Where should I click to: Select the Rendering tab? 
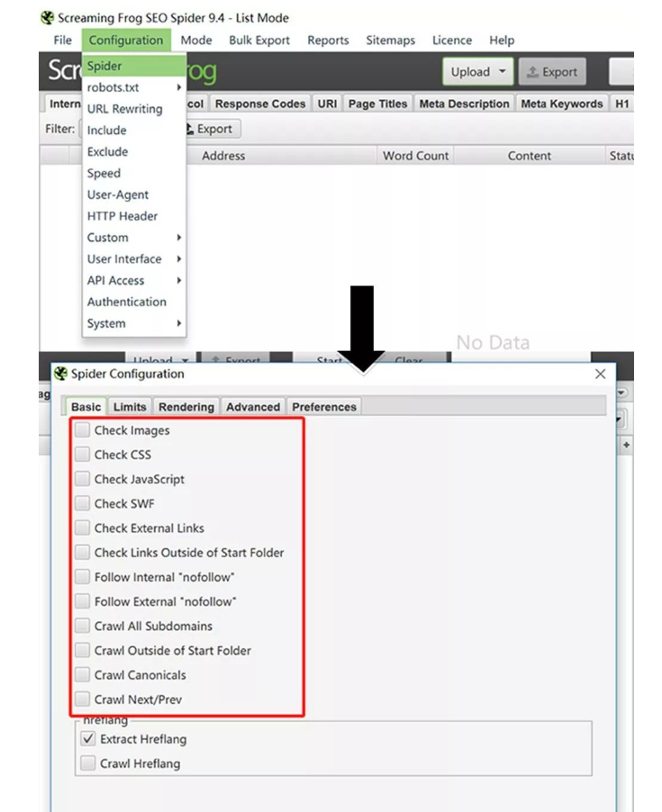(186, 407)
